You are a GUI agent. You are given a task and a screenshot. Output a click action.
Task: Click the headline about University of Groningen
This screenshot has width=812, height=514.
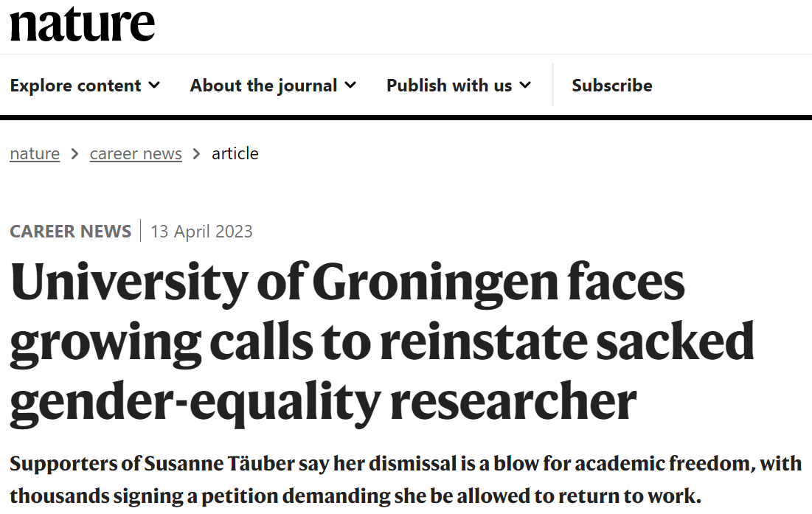(381, 343)
